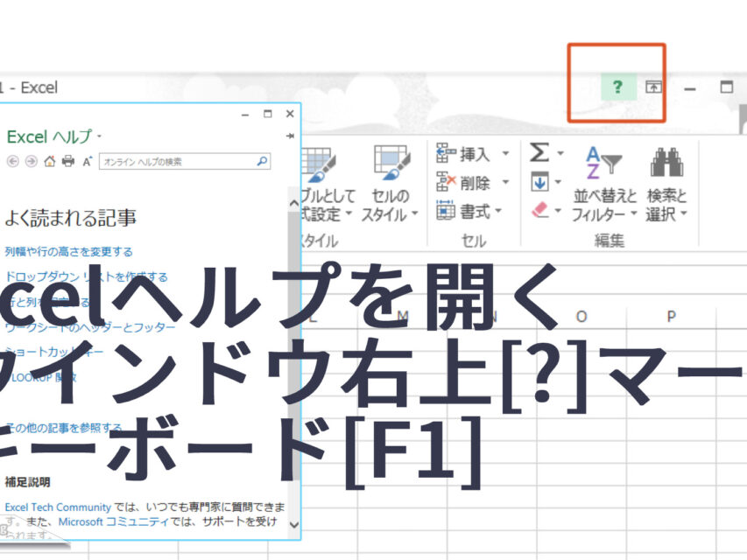Click the Insert cells icon (挿入)
Image resolution: width=747 pixels, height=560 pixels.
click(x=447, y=153)
